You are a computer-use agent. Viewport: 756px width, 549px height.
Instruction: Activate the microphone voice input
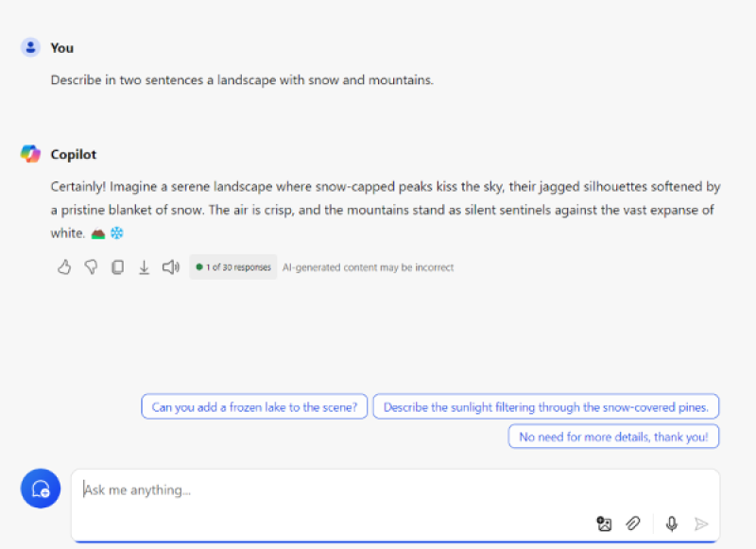672,523
